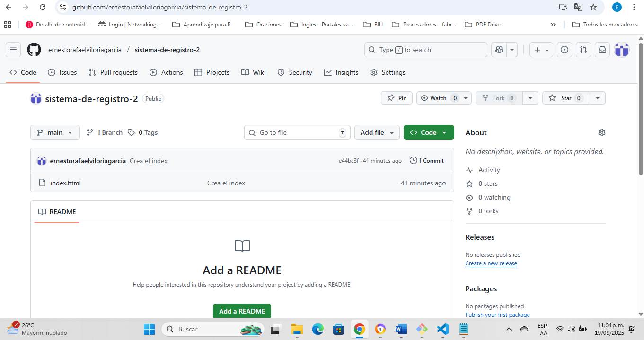Switch to the Actions tab
The width and height of the screenshot is (644, 340).
166,72
